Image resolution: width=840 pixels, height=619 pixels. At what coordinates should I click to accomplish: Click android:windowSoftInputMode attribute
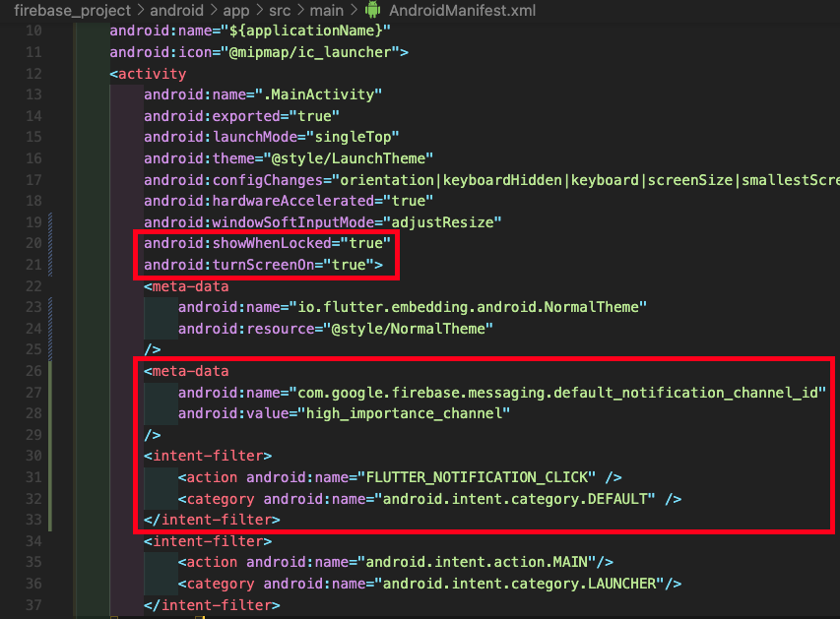(322, 222)
